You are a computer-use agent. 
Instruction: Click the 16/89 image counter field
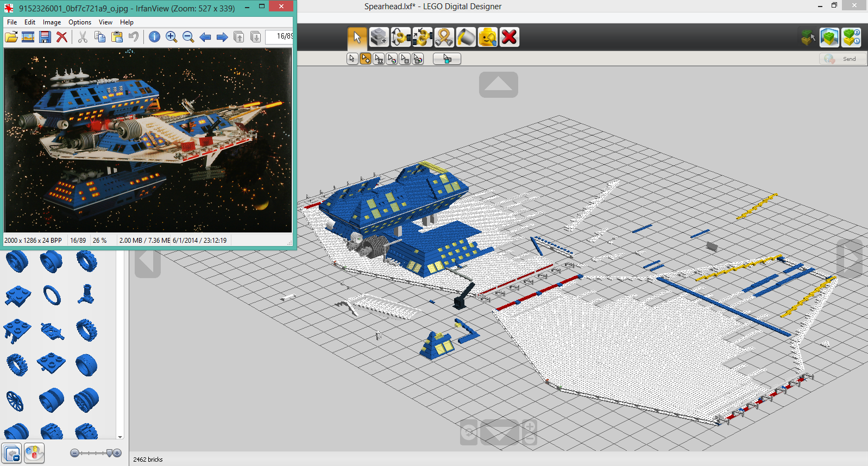tap(279, 36)
